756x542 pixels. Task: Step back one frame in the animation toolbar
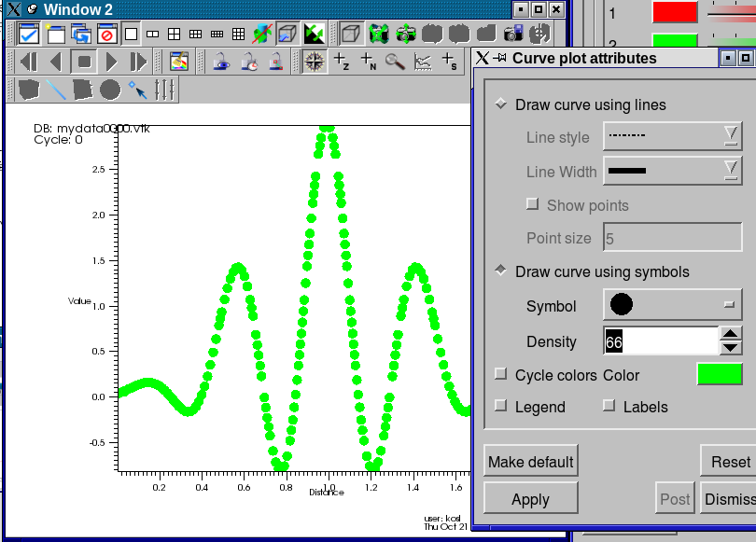pyautogui.click(x=28, y=63)
